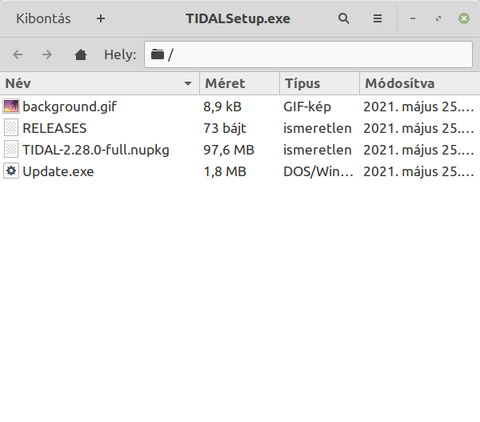
Task: Click the Kibontás extract button
Action: click(43, 19)
